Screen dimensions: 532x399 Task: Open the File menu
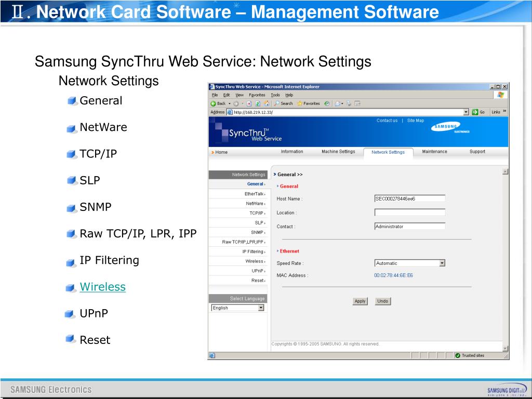pyautogui.click(x=215, y=95)
